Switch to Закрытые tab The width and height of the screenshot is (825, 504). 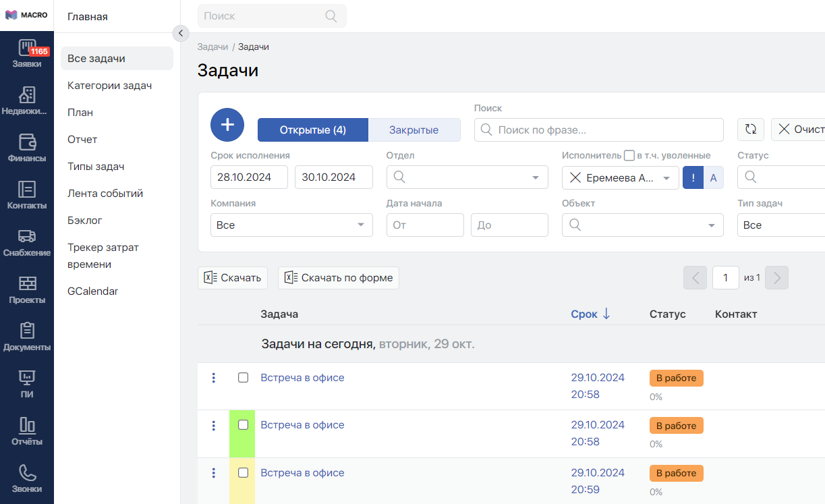[414, 130]
